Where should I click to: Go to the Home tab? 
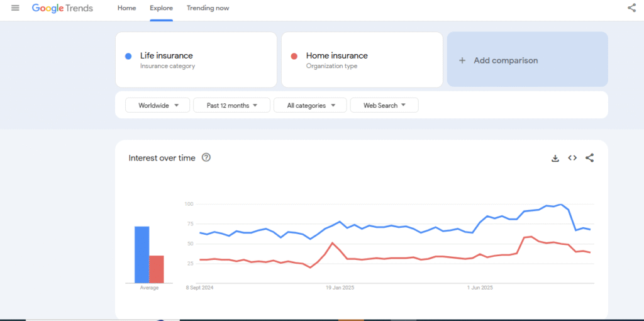126,8
